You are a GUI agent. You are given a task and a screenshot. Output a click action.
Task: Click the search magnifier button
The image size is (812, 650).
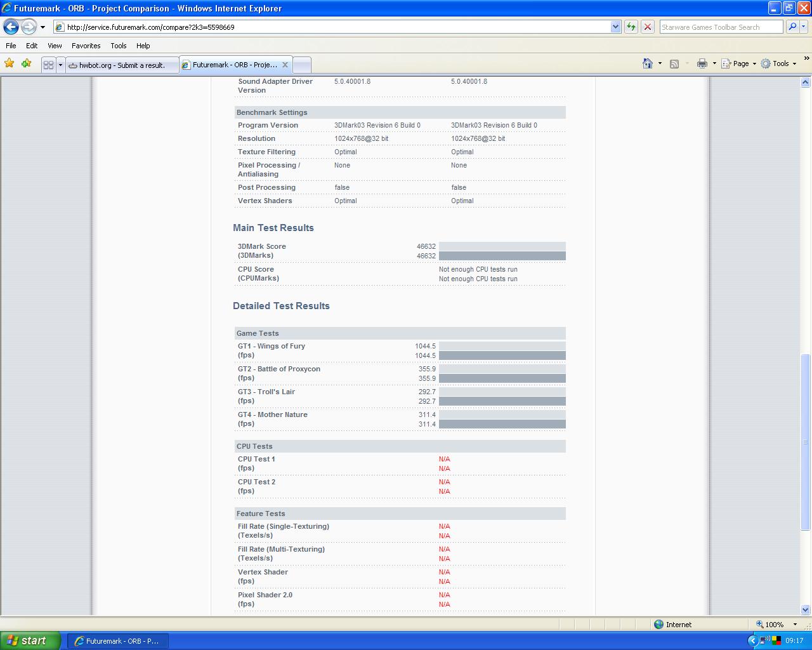(x=792, y=27)
